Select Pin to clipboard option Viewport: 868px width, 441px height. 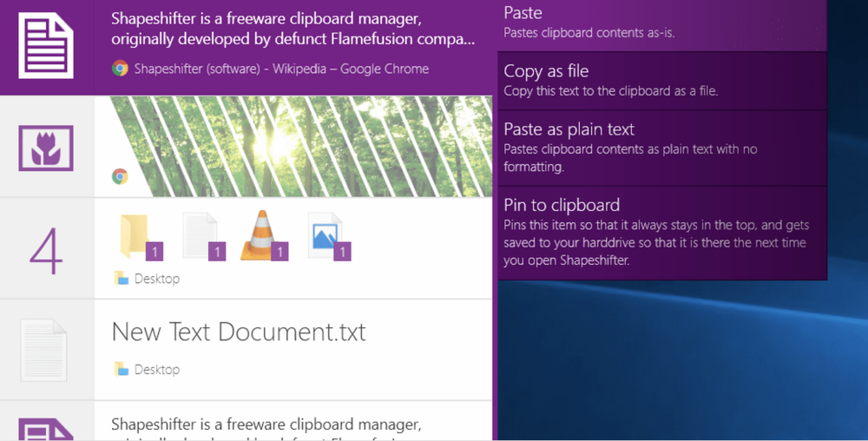(662, 234)
